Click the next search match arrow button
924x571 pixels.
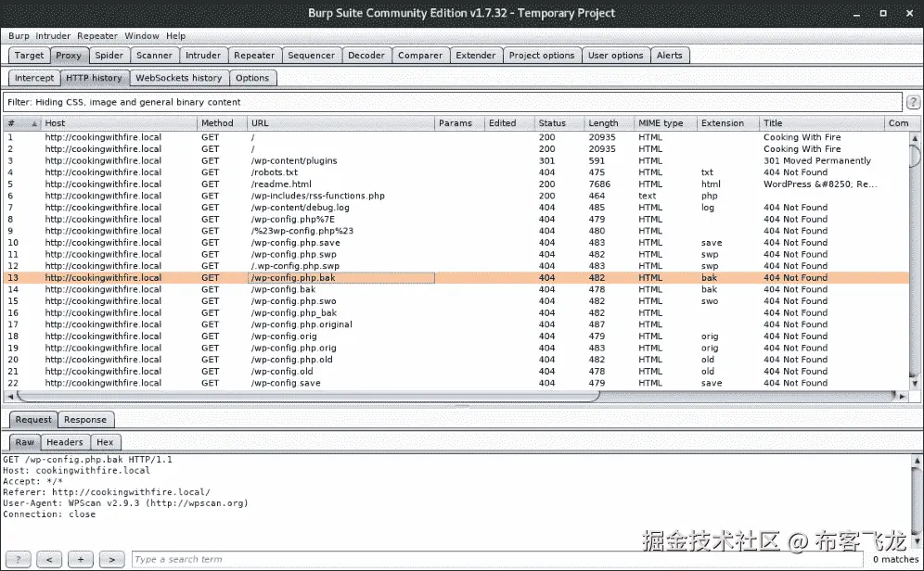click(111, 559)
